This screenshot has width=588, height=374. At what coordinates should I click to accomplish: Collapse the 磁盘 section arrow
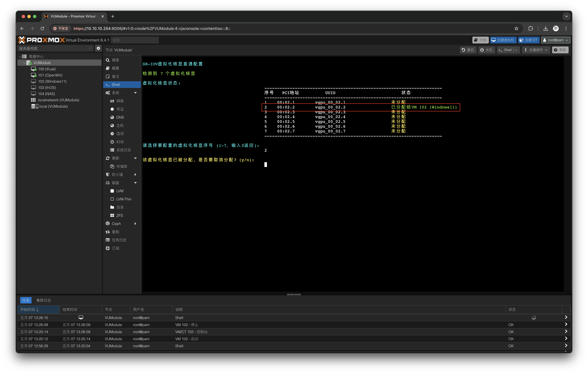tap(135, 183)
